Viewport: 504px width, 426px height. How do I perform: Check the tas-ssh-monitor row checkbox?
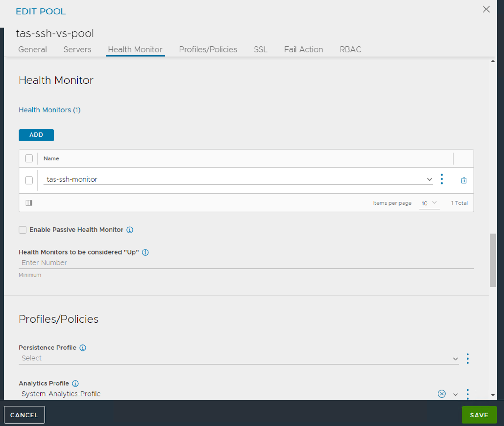click(29, 180)
